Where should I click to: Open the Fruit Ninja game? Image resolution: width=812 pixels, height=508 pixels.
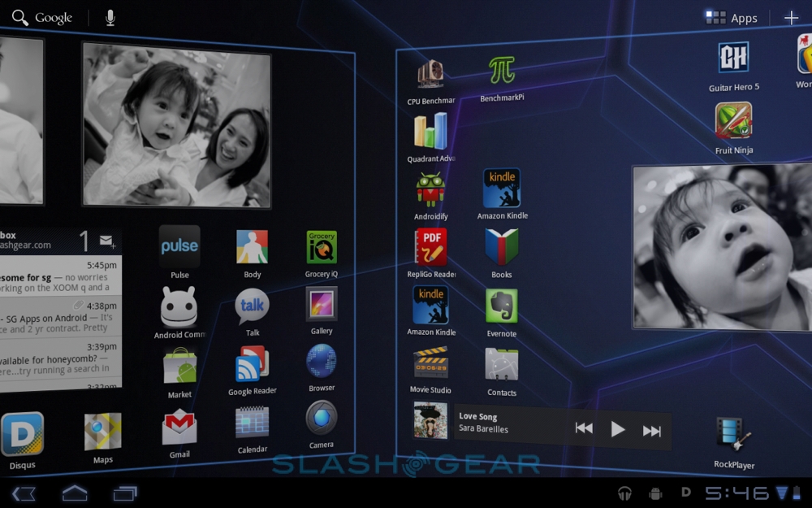tap(733, 122)
